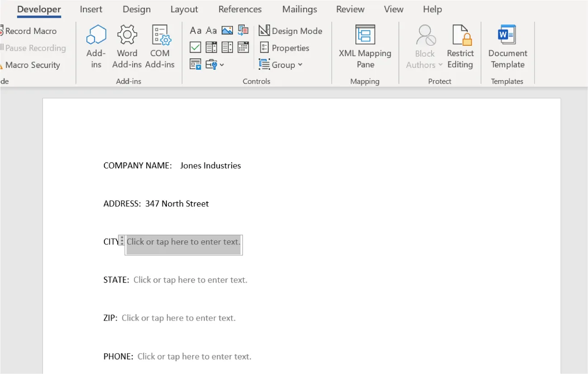Insert a Picture content control
The height and width of the screenshot is (374, 588).
pyautogui.click(x=227, y=30)
